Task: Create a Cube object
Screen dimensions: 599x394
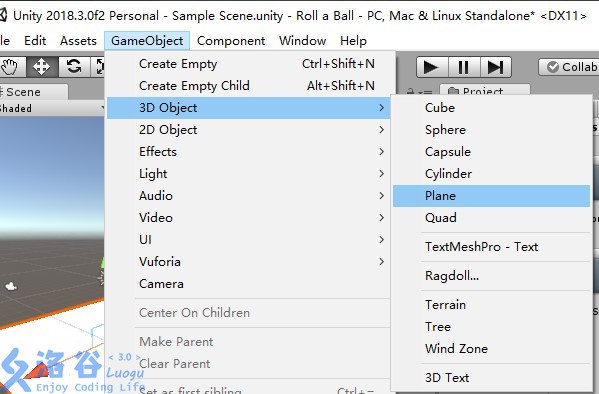Action: [x=491, y=108]
